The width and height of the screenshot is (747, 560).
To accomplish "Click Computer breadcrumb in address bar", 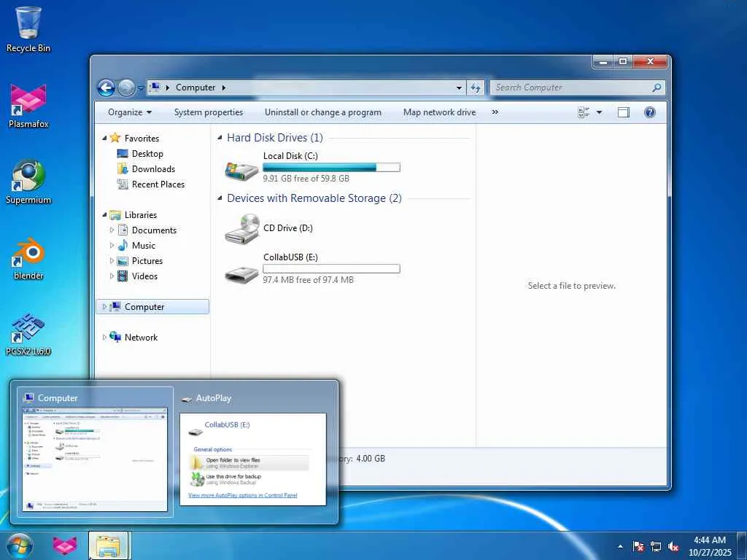I will 196,87.
